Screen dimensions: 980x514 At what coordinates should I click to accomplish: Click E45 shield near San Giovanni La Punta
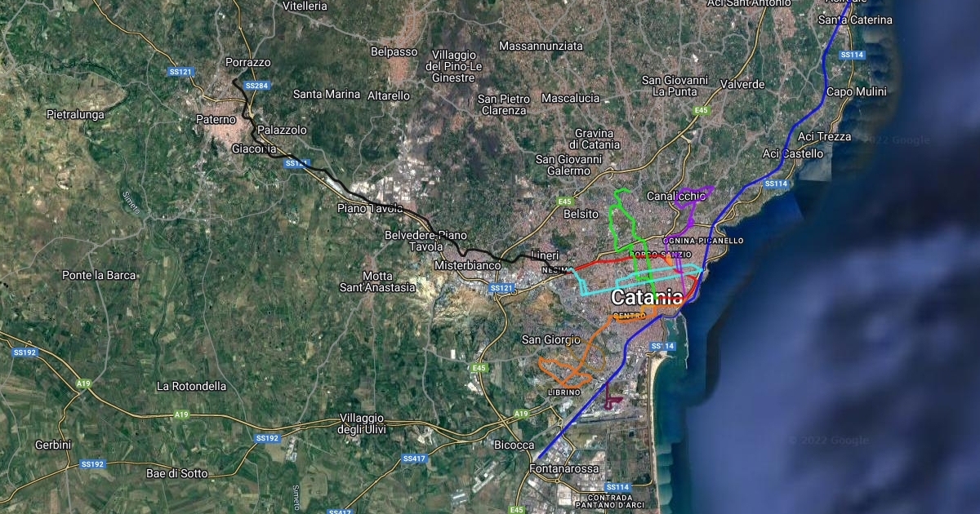[x=701, y=110]
